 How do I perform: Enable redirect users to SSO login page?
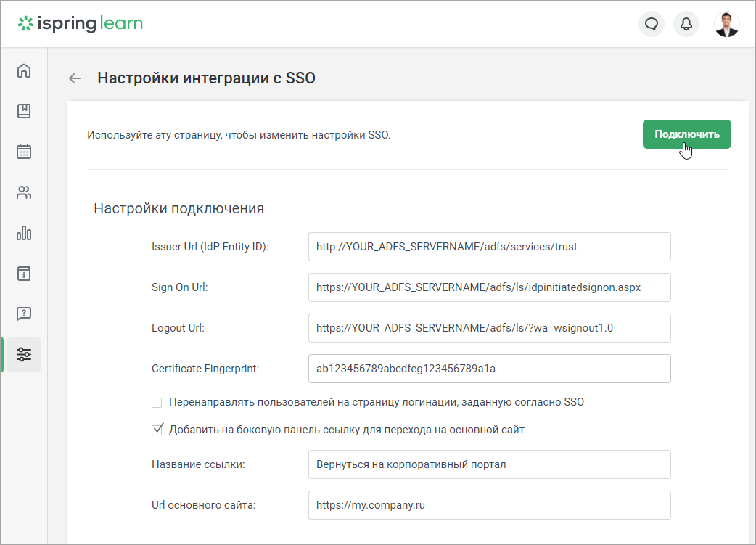point(157,403)
